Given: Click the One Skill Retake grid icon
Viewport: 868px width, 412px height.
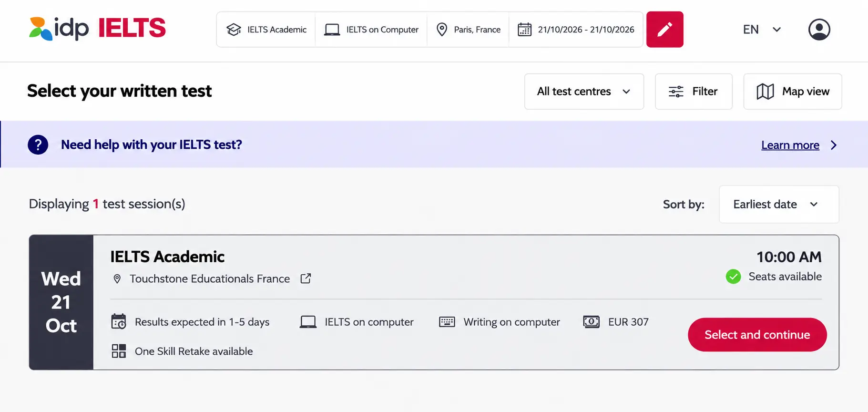Looking at the screenshot, I should point(119,351).
